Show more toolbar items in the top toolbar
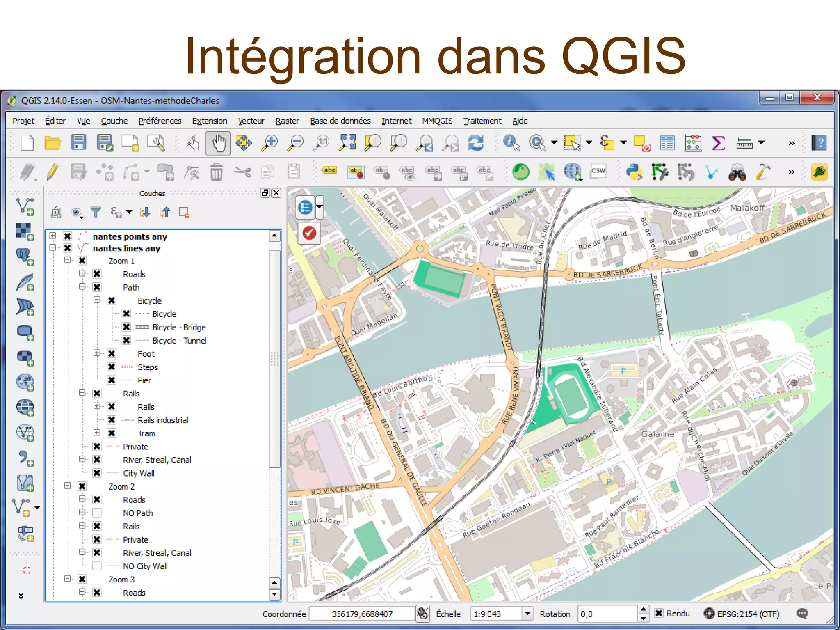840x630 pixels. pos(792,143)
